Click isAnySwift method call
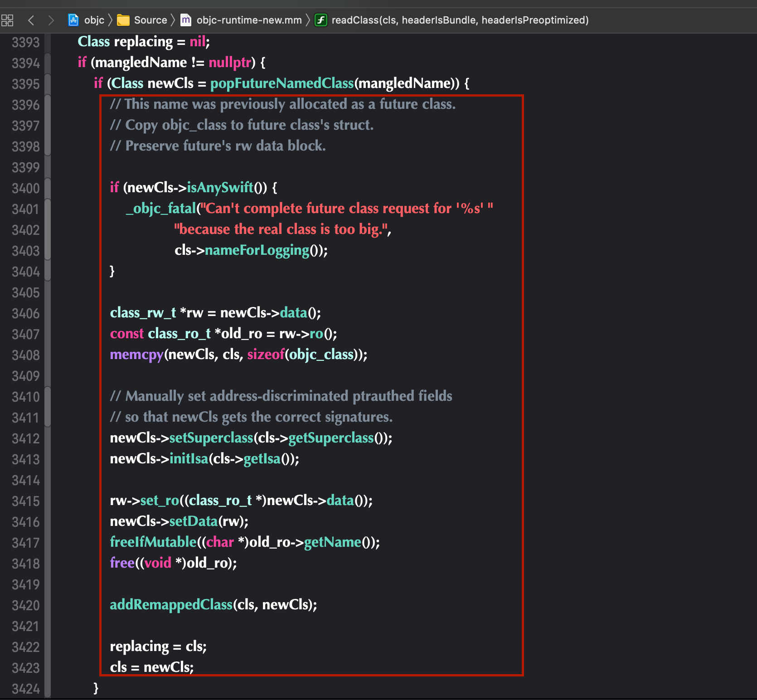Viewport: 757px width, 700px height. coord(220,187)
